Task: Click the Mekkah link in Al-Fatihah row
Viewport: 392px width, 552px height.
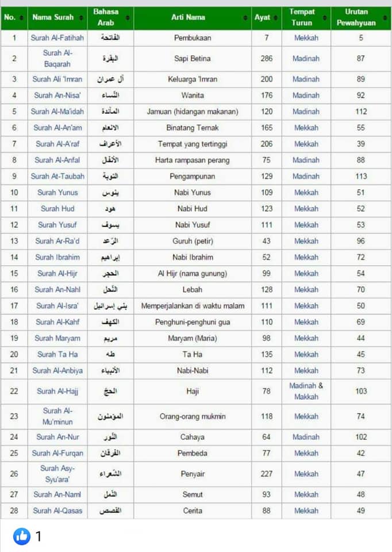Action: click(306, 38)
